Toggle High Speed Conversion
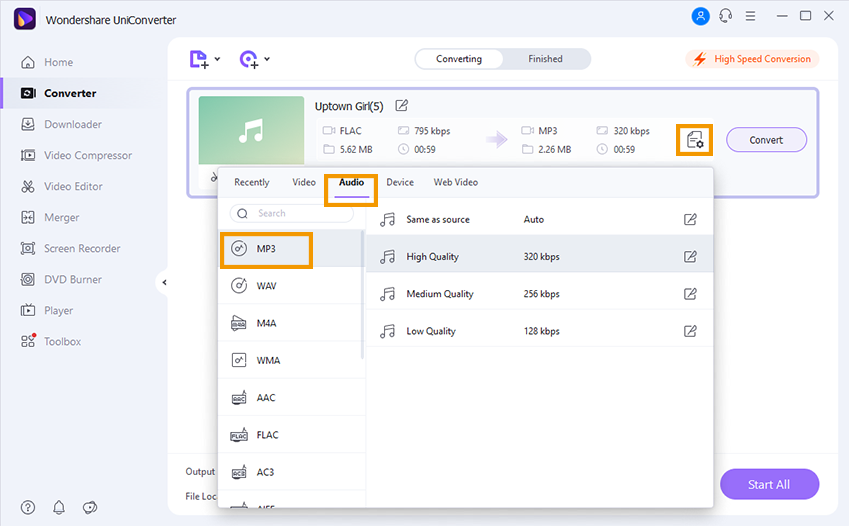 point(752,59)
